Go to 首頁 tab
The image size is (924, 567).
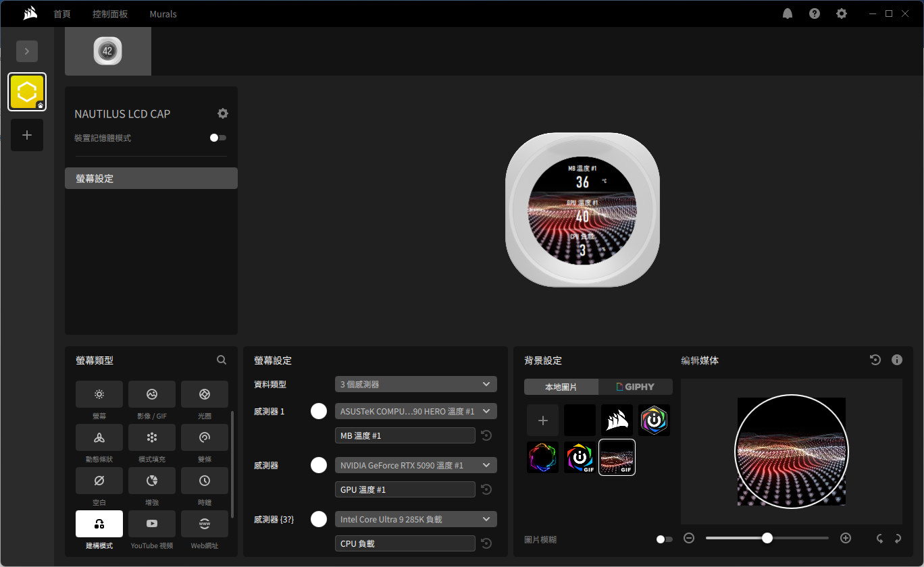tap(62, 13)
